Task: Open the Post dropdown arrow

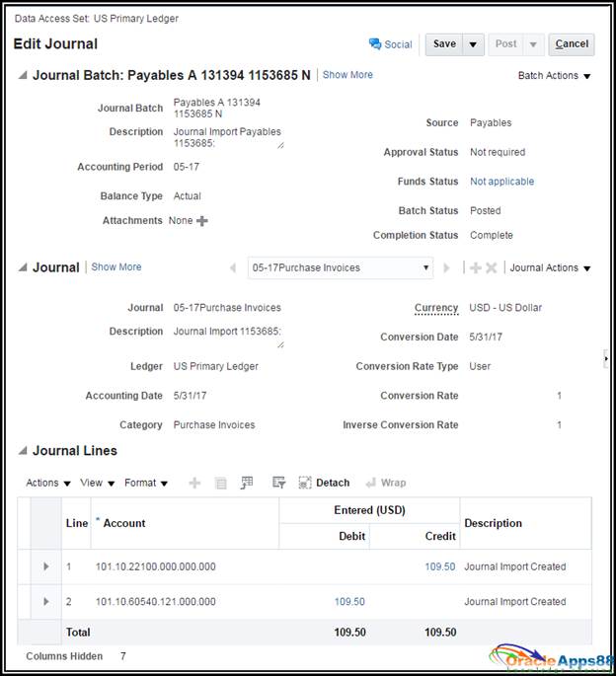Action: tap(533, 44)
